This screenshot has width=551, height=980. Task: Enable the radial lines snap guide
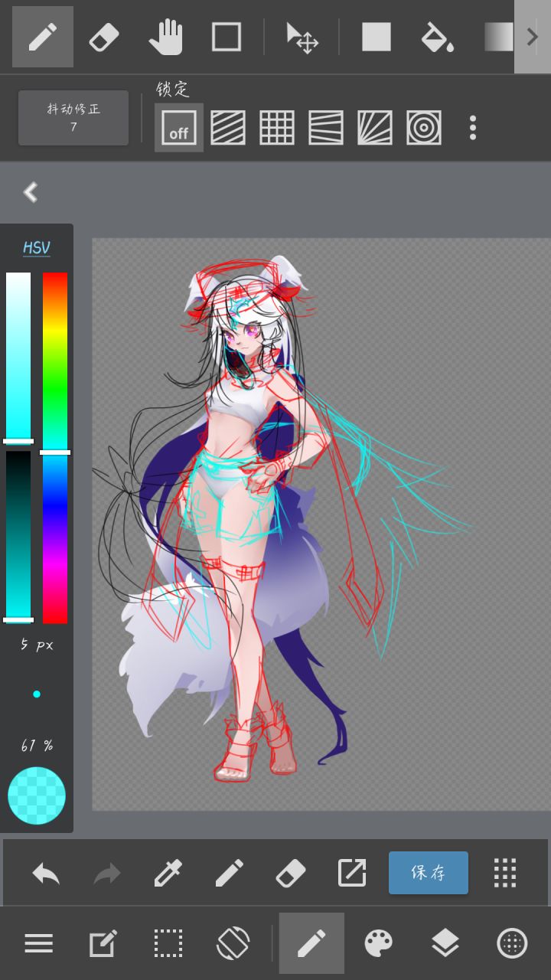[x=375, y=127]
